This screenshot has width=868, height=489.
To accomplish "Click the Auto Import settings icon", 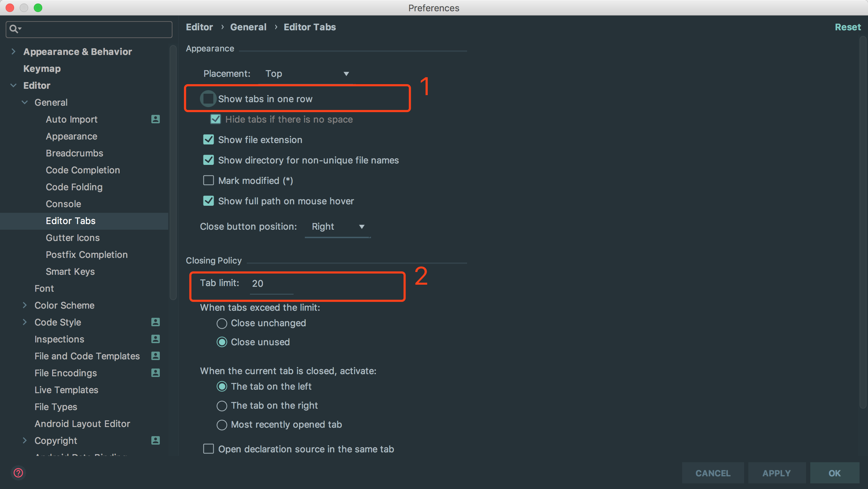I will point(156,119).
